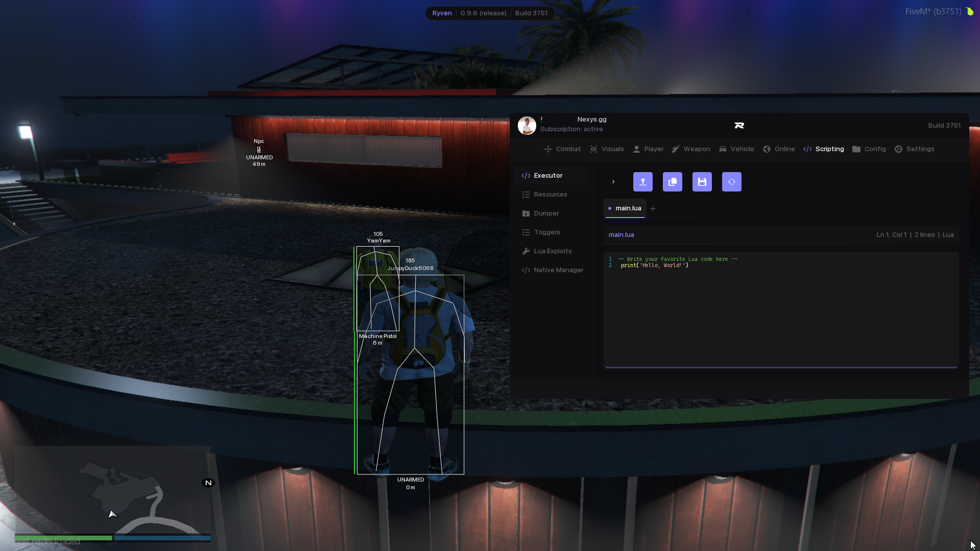Click inside the Lua code editor area
This screenshot has width=980, height=551.
click(781, 309)
